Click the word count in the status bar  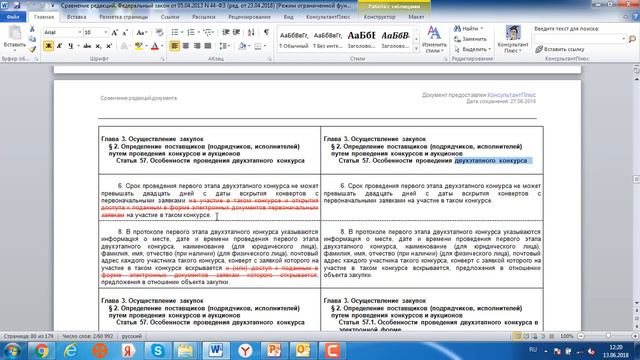coord(87,336)
